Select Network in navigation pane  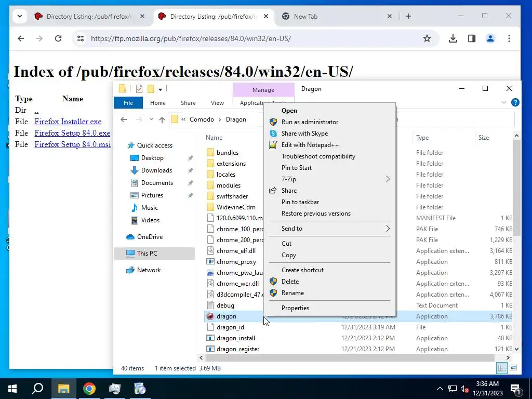(x=149, y=270)
